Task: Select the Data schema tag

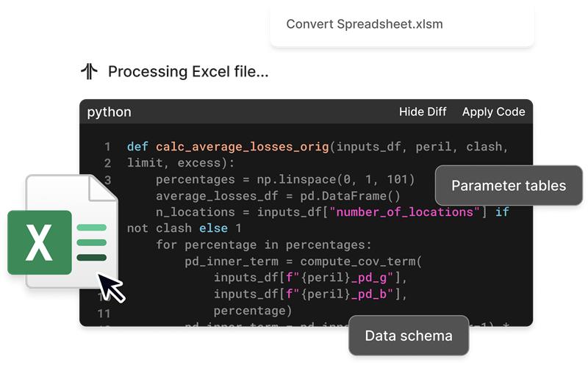Action: pyautogui.click(x=408, y=336)
